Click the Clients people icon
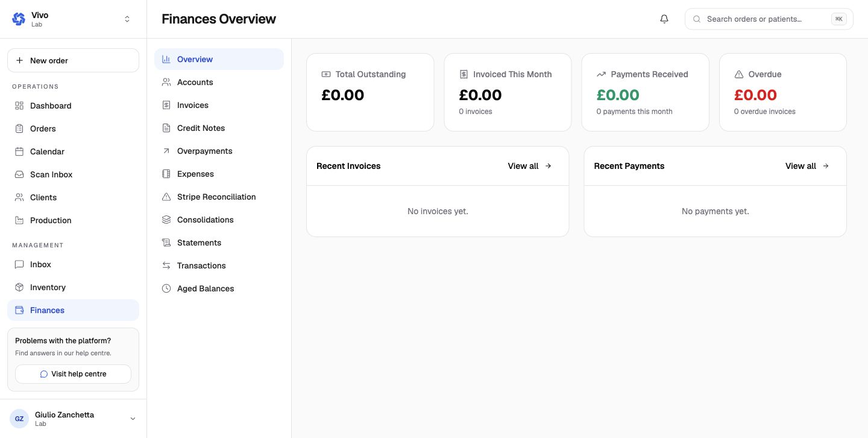The width and height of the screenshot is (868, 438). (19, 197)
